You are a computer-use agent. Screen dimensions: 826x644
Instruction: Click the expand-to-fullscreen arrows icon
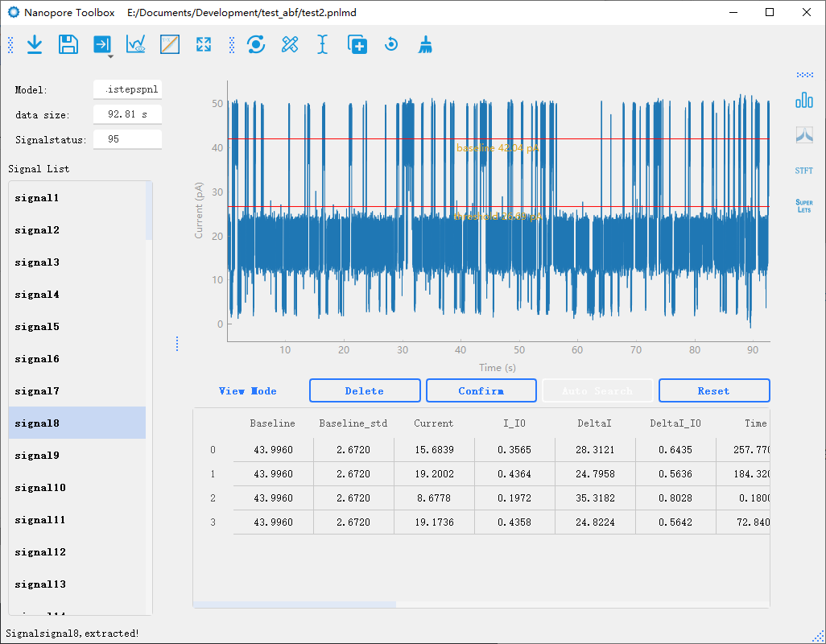pos(204,45)
